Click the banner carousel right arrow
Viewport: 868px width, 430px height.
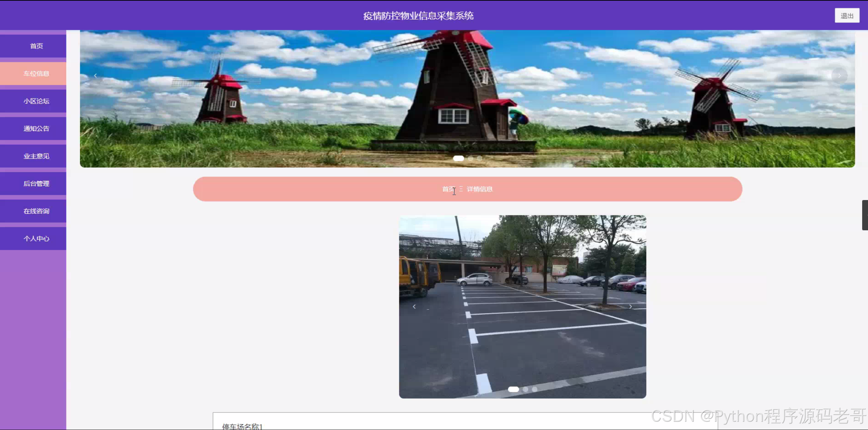tap(839, 76)
